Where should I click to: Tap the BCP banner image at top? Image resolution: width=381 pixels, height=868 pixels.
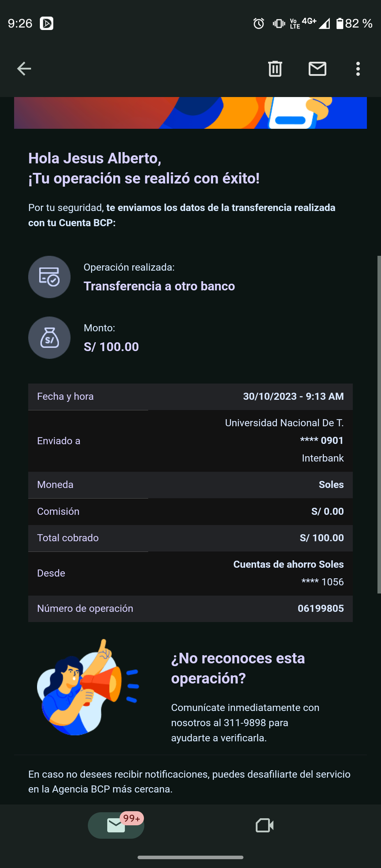pos(190,113)
